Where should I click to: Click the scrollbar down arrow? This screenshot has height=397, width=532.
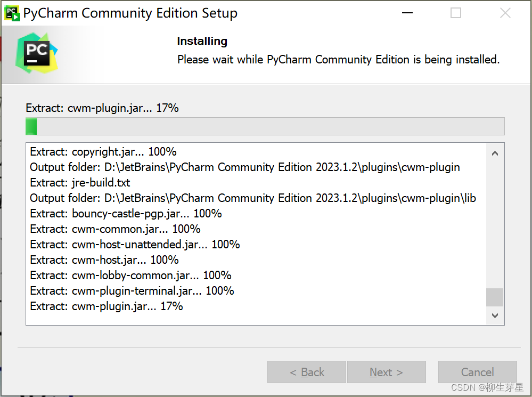click(x=495, y=315)
